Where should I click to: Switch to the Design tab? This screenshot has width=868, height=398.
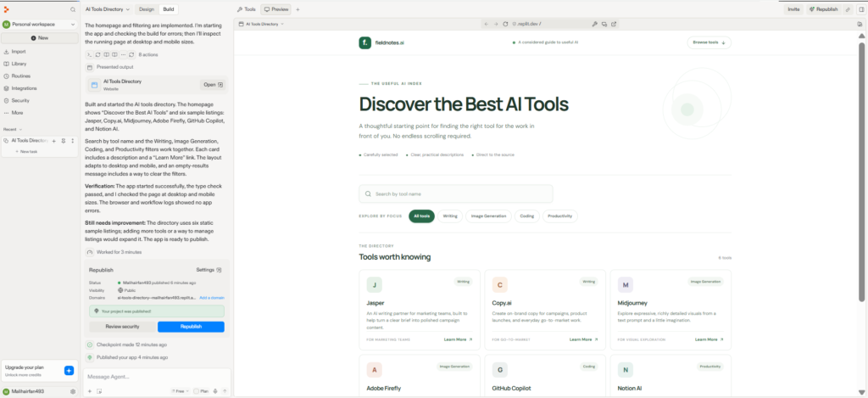pyautogui.click(x=147, y=9)
